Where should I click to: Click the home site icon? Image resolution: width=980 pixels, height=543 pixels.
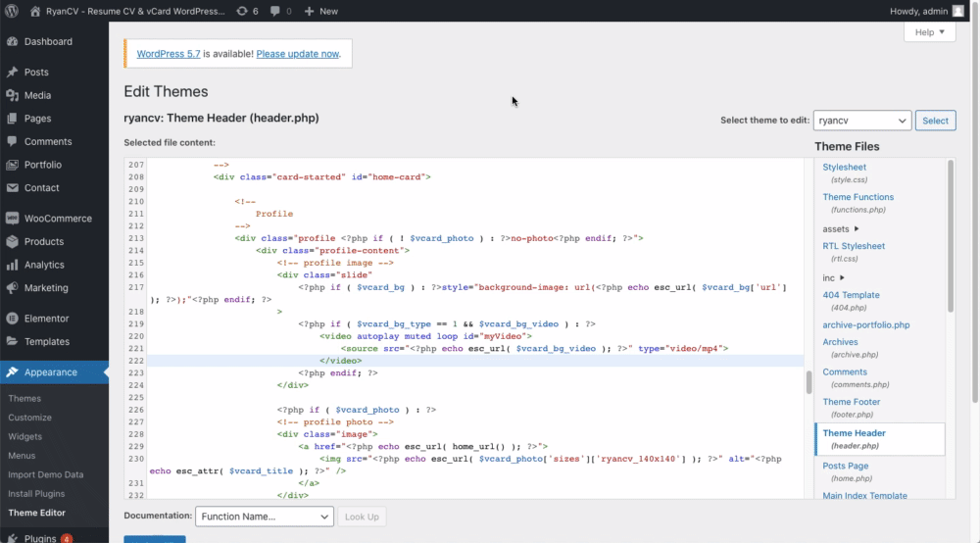click(x=35, y=11)
